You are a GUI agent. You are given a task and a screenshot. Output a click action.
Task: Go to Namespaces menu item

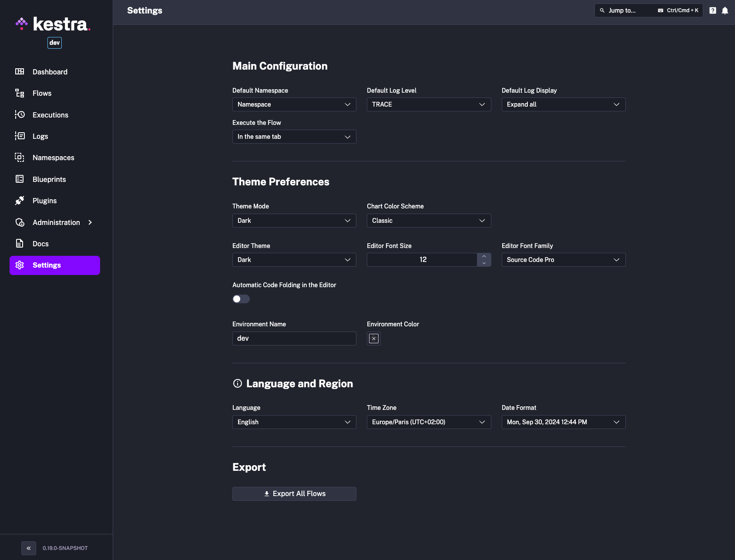pos(55,158)
